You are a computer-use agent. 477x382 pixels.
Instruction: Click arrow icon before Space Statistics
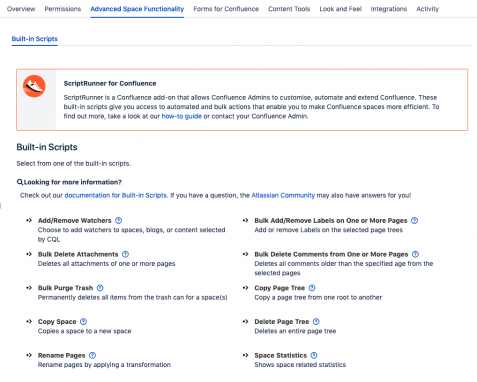[246, 355]
